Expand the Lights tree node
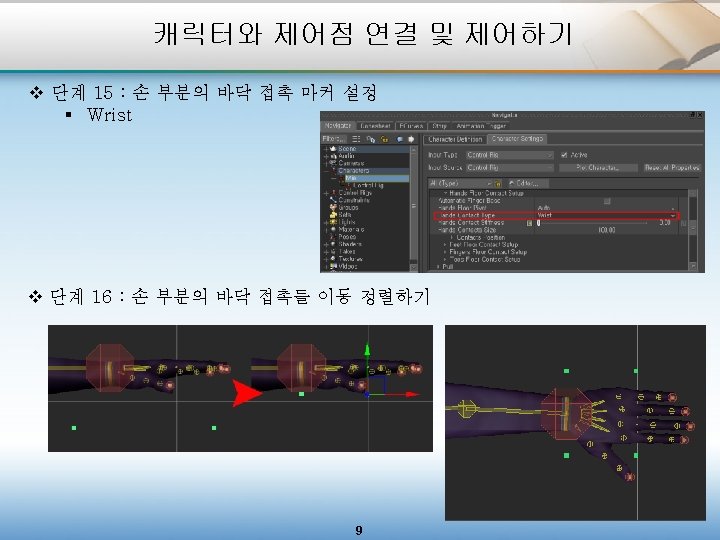 [x=326, y=222]
